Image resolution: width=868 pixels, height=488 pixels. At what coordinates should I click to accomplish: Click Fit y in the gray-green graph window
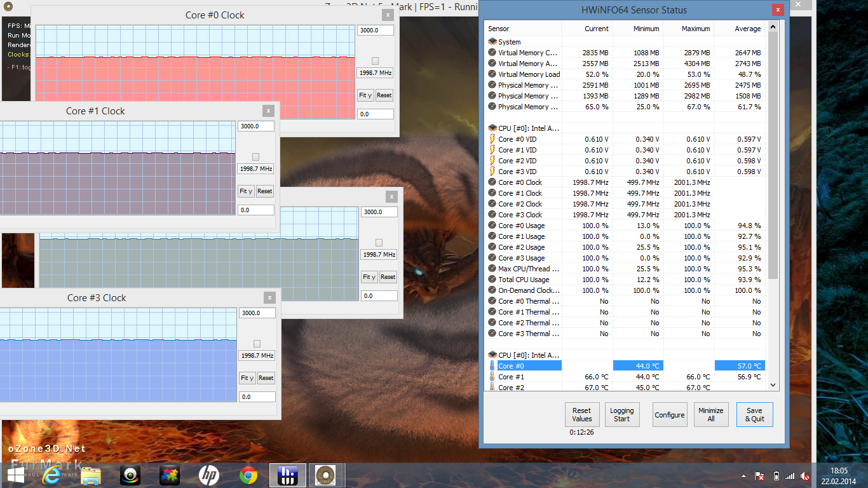(369, 277)
